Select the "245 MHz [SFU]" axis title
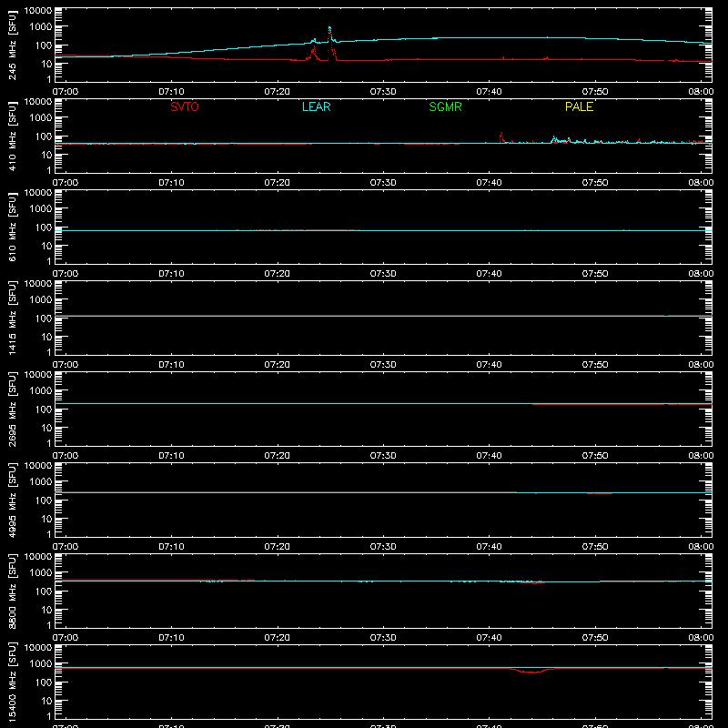 (12, 45)
